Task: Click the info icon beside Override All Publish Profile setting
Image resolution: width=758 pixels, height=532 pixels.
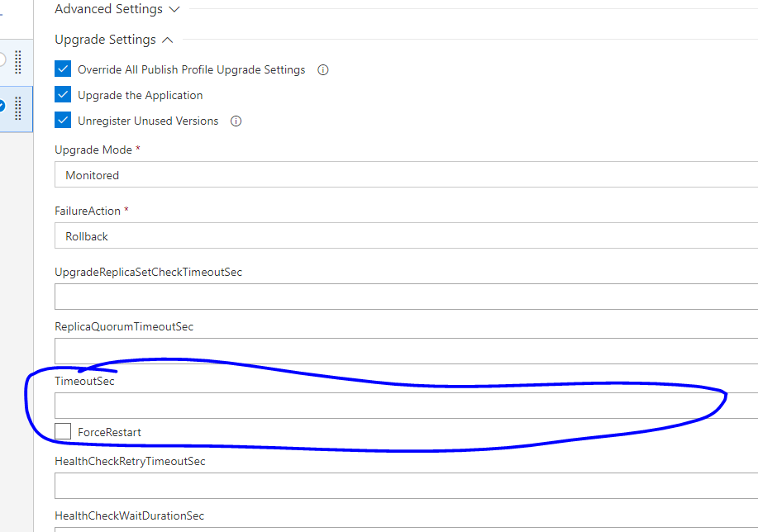Action: click(322, 69)
